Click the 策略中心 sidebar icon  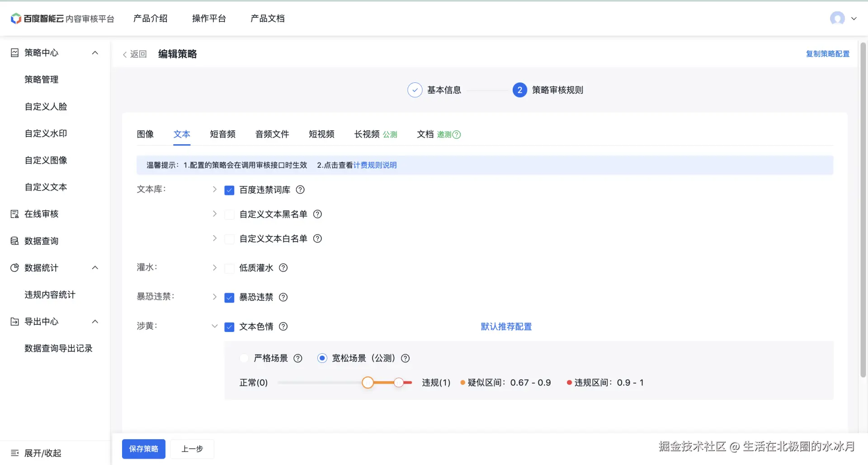(15, 53)
